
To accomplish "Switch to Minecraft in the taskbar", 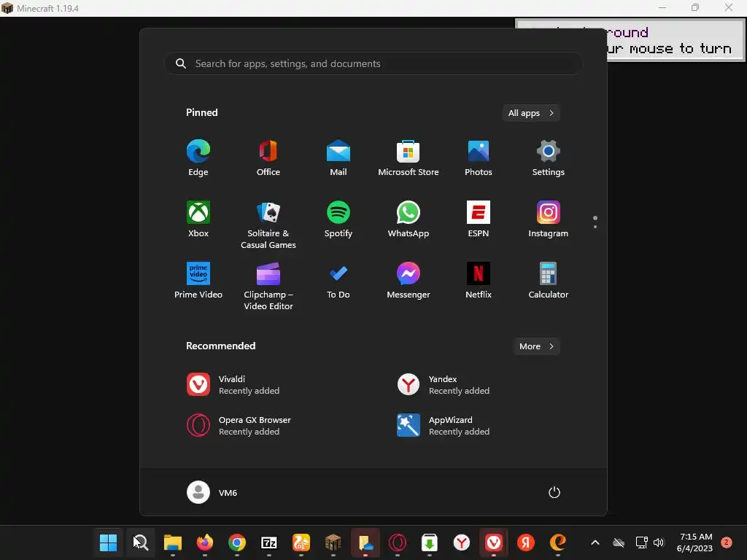I will click(333, 542).
